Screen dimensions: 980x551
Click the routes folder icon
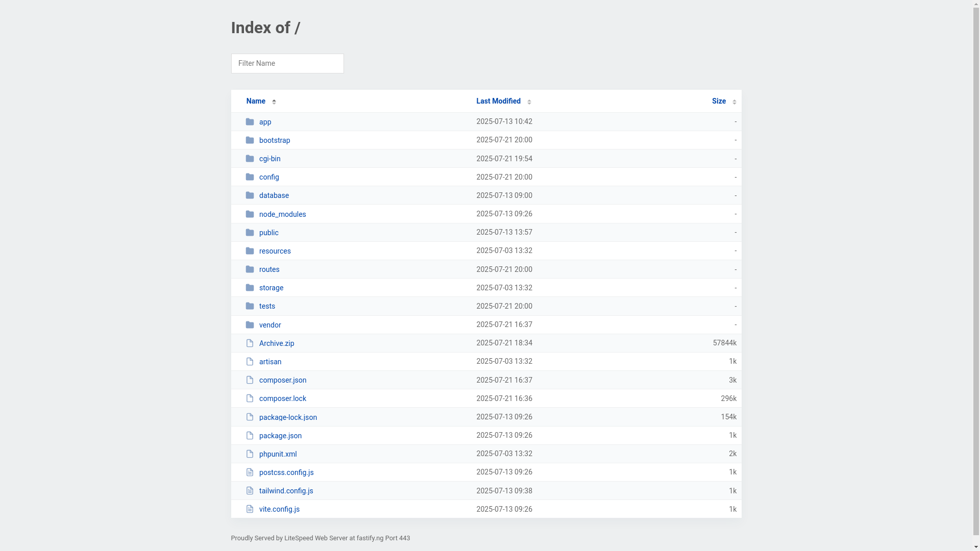click(250, 269)
